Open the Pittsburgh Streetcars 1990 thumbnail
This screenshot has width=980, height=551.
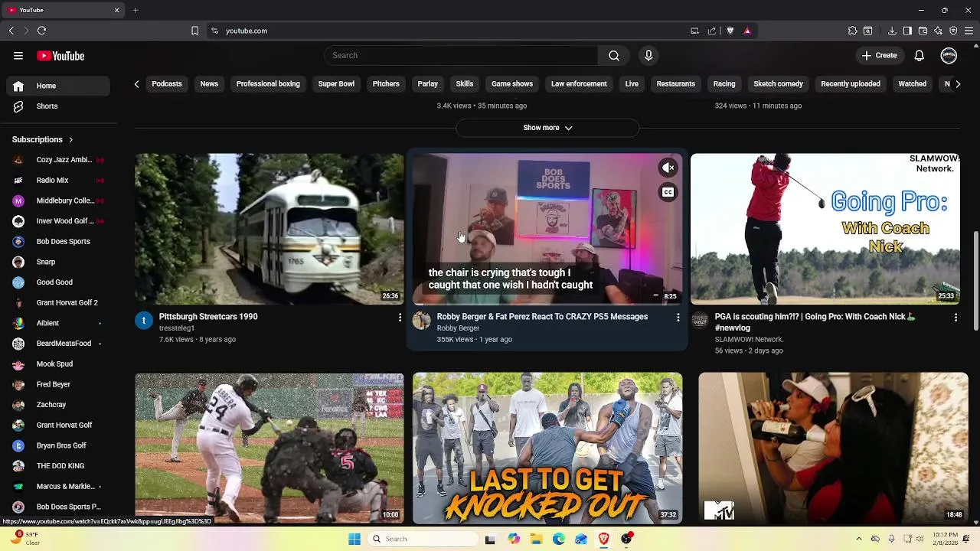(x=269, y=229)
